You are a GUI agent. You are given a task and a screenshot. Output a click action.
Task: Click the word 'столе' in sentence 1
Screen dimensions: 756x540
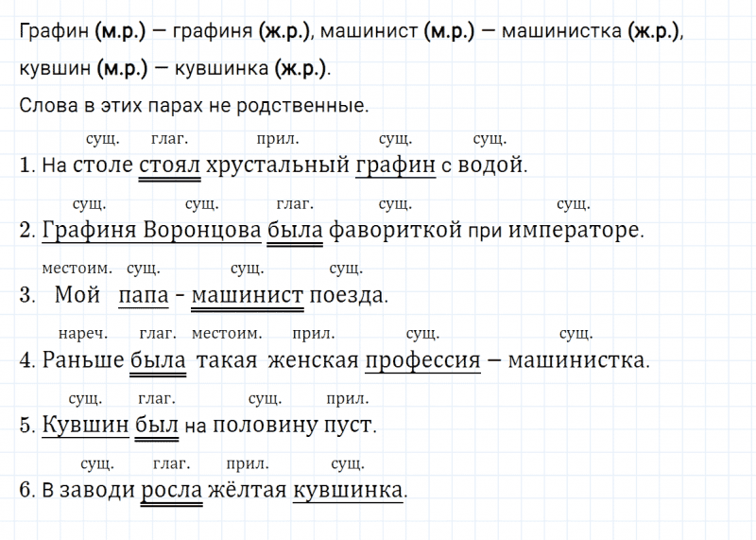point(103,165)
